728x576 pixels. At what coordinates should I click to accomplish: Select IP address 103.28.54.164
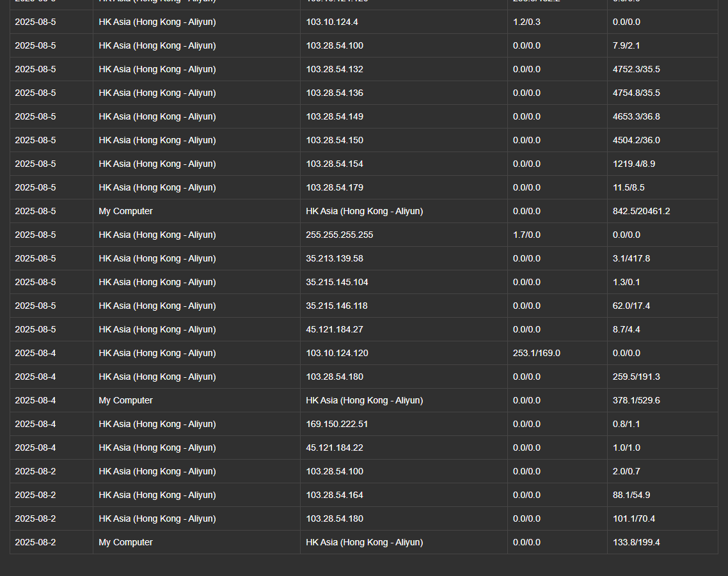[335, 495]
